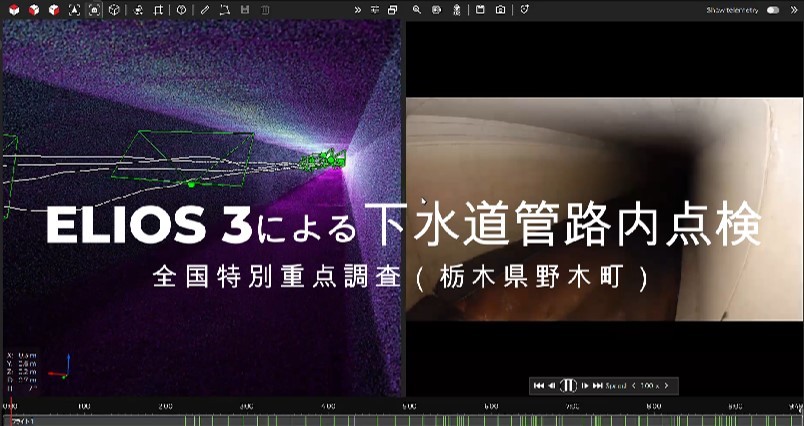Expand the 3D panel double-chevron
The height and width of the screenshot is (426, 804).
(358, 10)
